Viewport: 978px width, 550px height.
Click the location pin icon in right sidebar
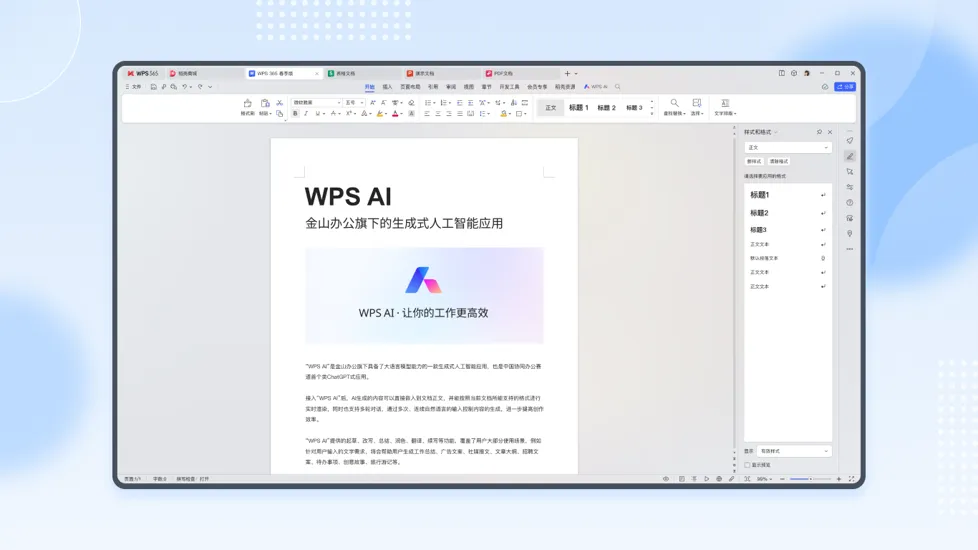(x=850, y=234)
